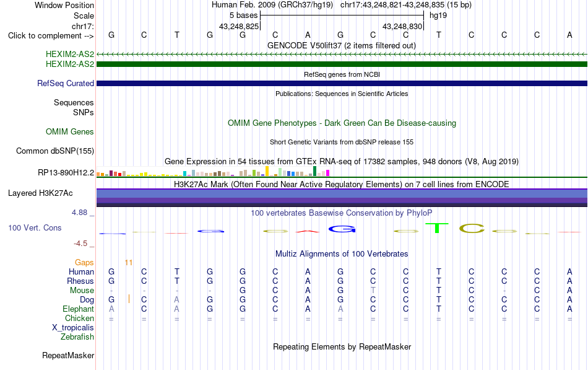This screenshot has width=588, height=370.
Task: Click the pale T in the Mouse row
Action: click(373, 291)
